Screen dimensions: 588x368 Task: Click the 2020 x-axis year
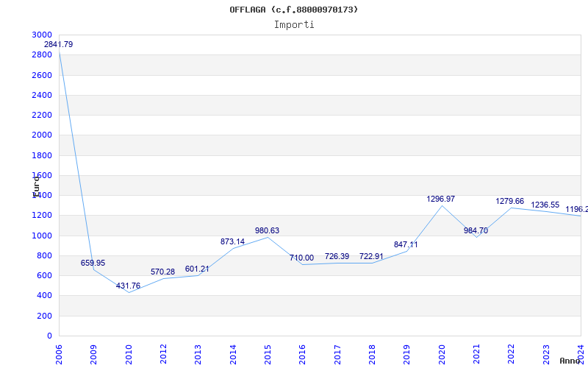[442, 354]
